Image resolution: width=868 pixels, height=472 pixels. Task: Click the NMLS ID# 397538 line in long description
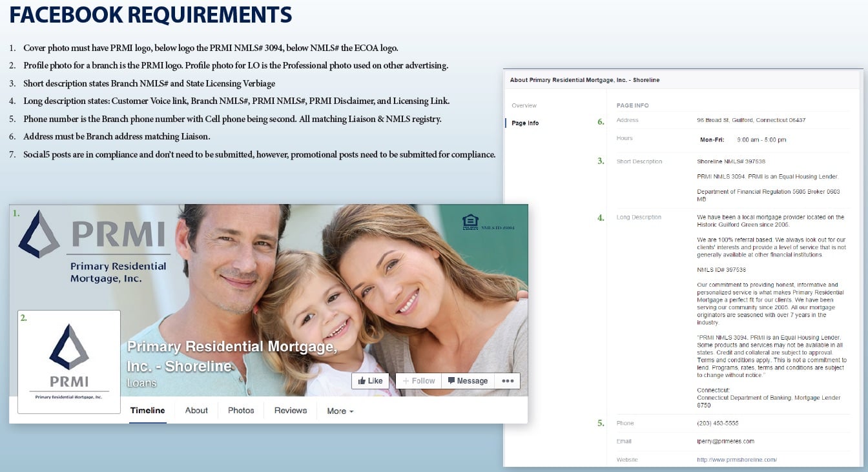point(721,270)
